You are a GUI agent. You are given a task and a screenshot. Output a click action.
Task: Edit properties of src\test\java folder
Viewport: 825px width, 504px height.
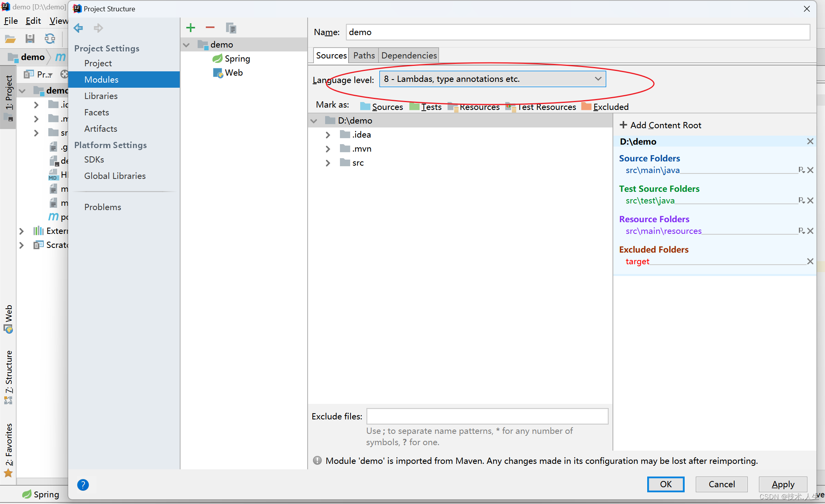pos(802,200)
